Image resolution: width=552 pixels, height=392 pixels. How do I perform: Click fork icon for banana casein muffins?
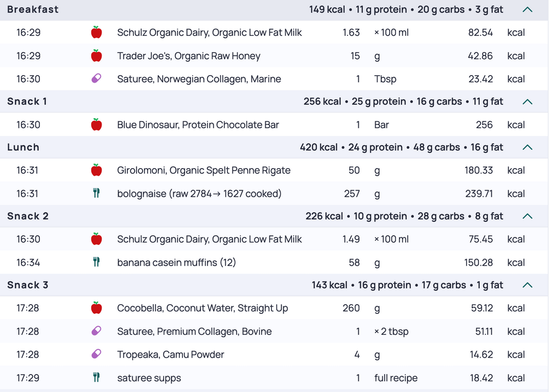[96, 262]
